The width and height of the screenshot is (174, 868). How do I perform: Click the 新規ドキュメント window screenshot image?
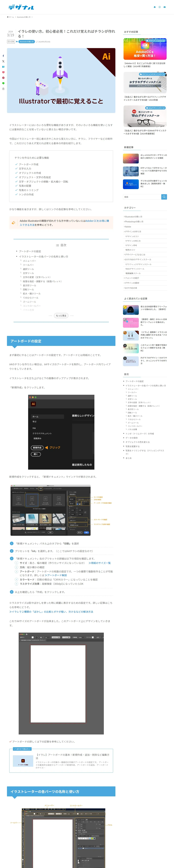61,510
